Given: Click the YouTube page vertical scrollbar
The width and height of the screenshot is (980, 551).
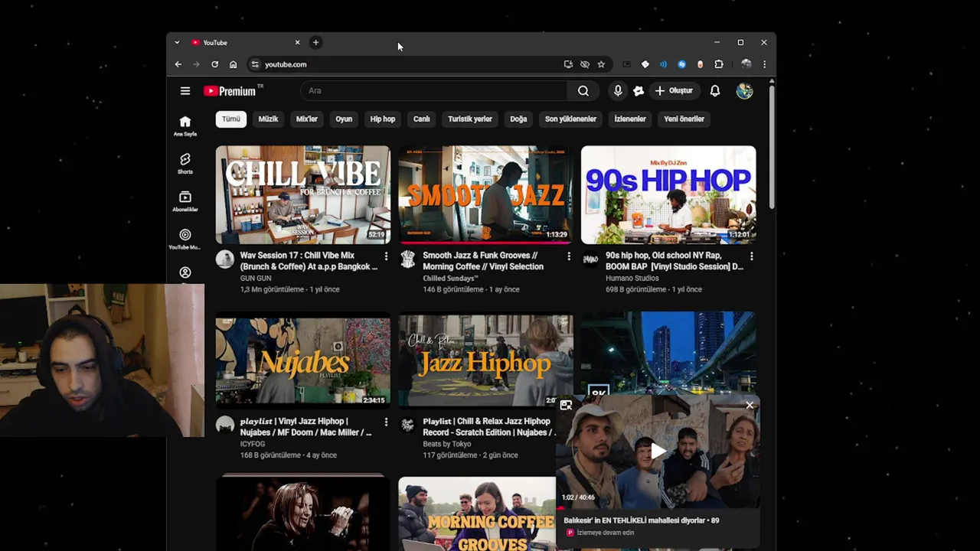Looking at the screenshot, I should coord(772,145).
